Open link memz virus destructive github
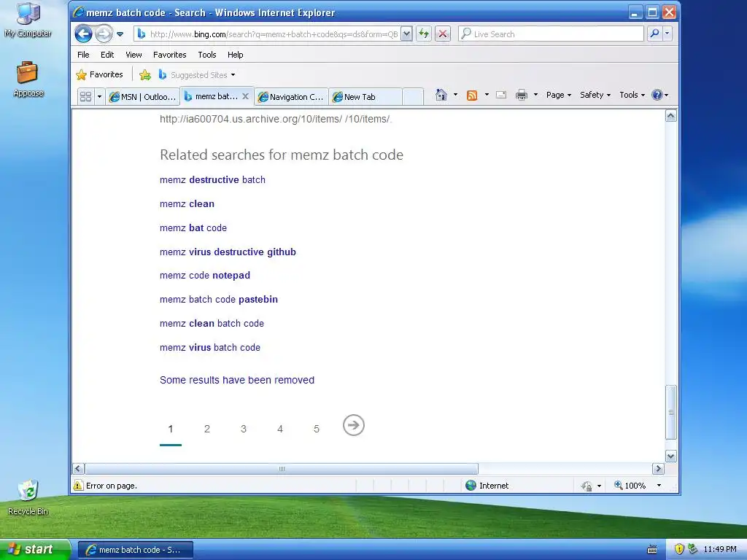The height and width of the screenshot is (560, 747). click(x=228, y=252)
